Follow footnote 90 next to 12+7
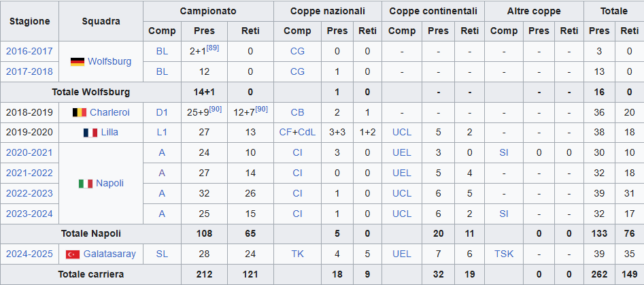 pyautogui.click(x=261, y=109)
